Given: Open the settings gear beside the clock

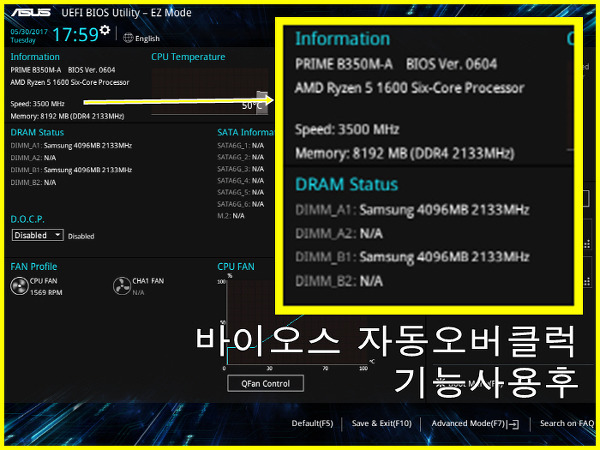Looking at the screenshot, I should pos(105,30).
